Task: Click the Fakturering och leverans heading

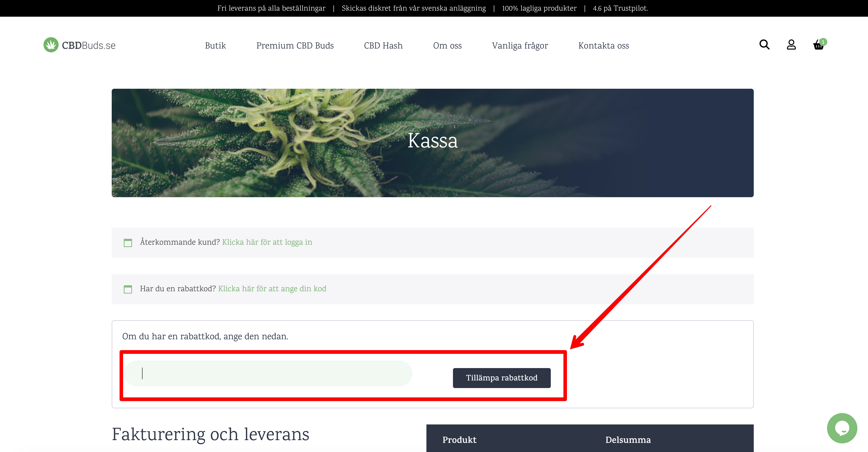Action: (210, 434)
